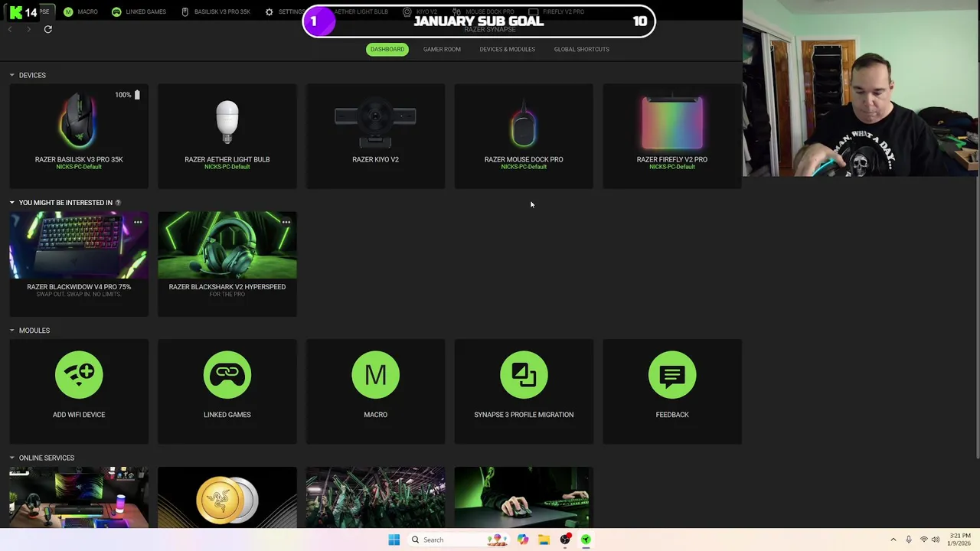Screen dimensions: 980x551
Task: Open the Razer Firefly V2 Pro device
Action: pos(672,136)
